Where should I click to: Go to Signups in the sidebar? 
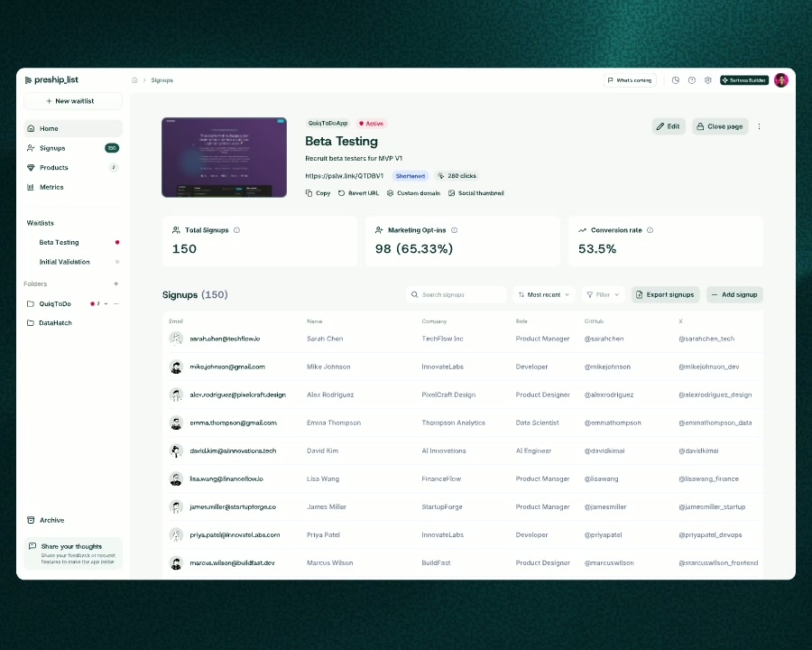52,148
